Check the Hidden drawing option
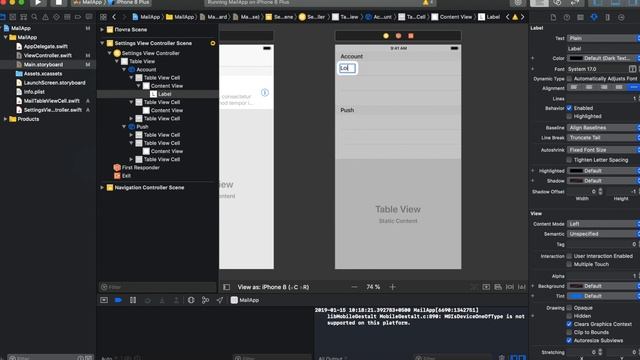 pos(569,316)
